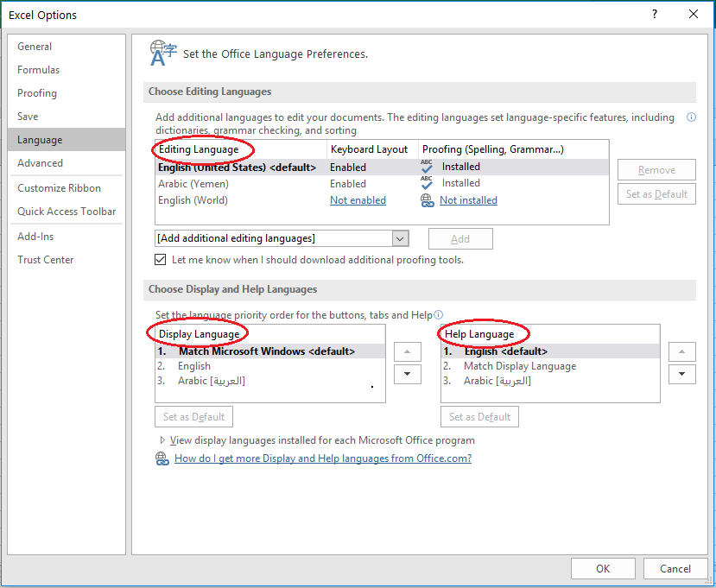Close the Excel Options dialog

pyautogui.click(x=694, y=15)
